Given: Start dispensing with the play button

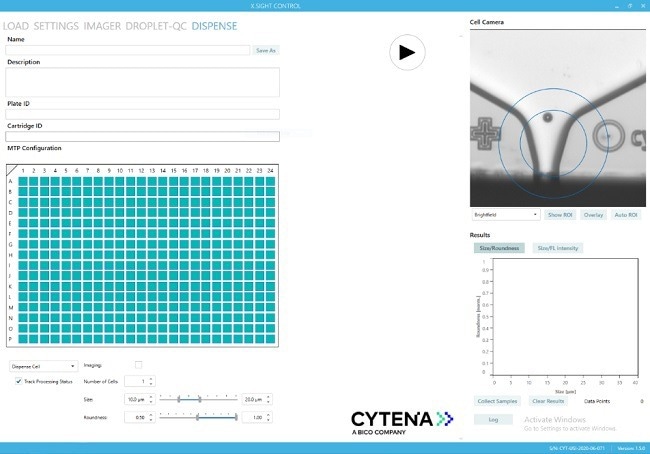Looking at the screenshot, I should tap(407, 52).
